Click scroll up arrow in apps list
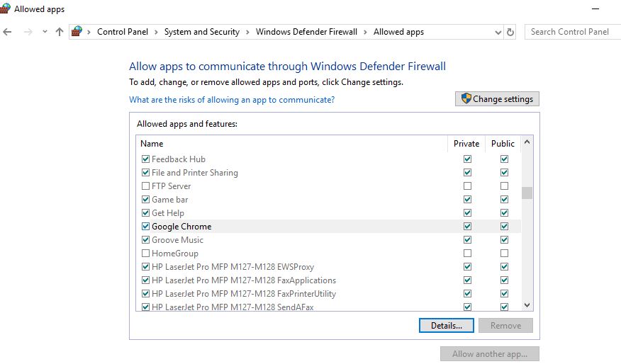This screenshot has width=621, height=364. (527, 144)
